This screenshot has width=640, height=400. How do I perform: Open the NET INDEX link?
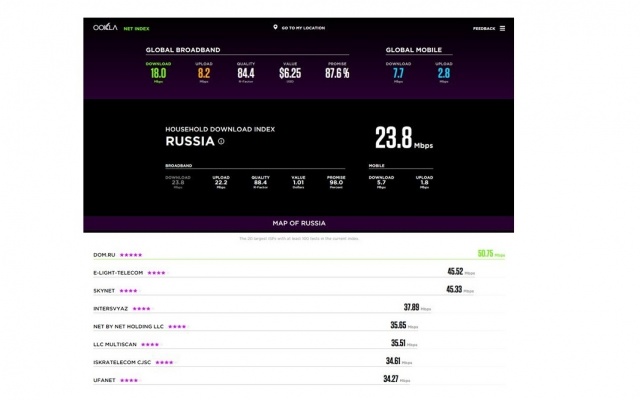tap(136, 29)
